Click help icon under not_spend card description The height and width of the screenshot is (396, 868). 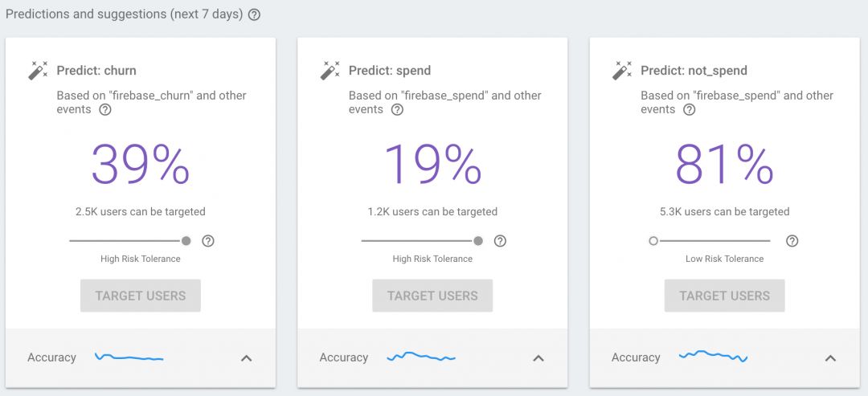(689, 110)
